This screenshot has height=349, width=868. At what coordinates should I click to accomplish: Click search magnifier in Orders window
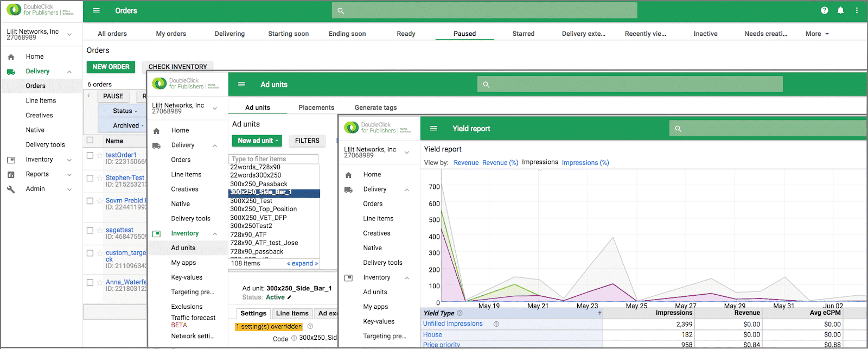[341, 10]
